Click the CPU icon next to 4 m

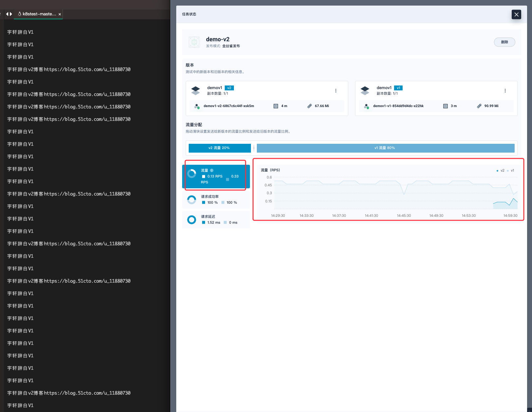coord(276,106)
